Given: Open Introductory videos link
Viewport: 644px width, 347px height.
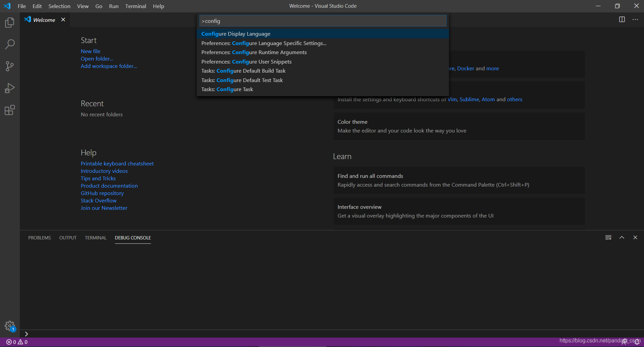Looking at the screenshot, I should 104,171.
